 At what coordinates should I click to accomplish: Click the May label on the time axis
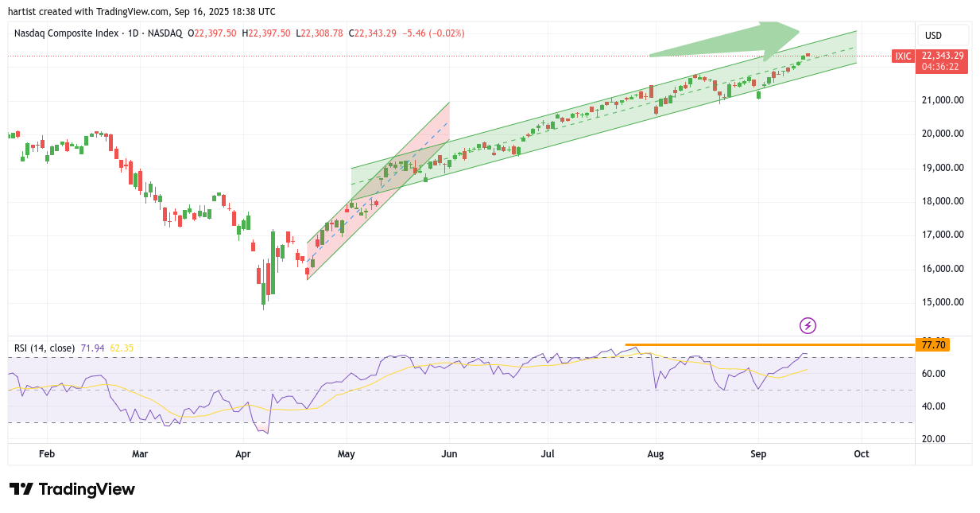pos(347,454)
